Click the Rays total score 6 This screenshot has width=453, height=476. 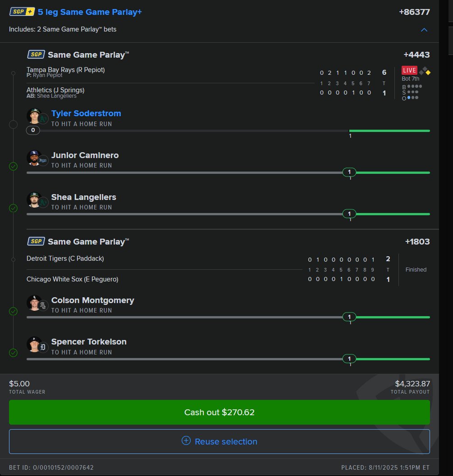click(384, 73)
